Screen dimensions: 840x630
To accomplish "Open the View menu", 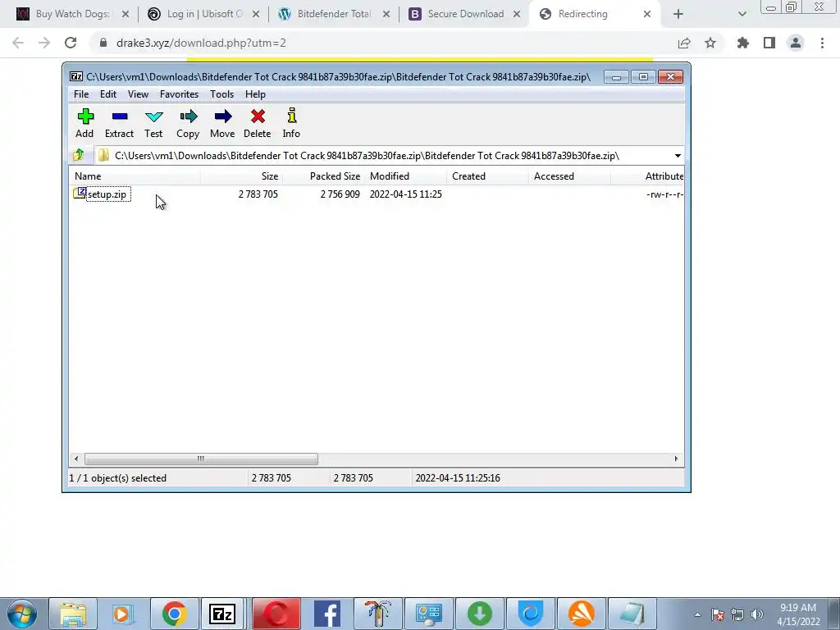I will click(x=138, y=94).
